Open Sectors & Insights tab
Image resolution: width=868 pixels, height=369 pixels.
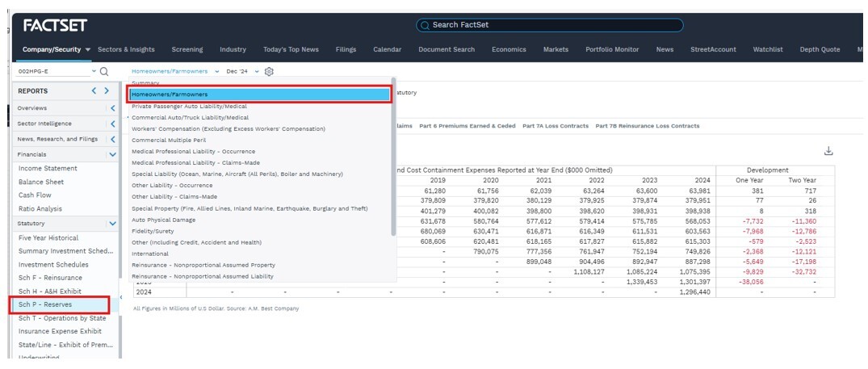click(x=126, y=49)
